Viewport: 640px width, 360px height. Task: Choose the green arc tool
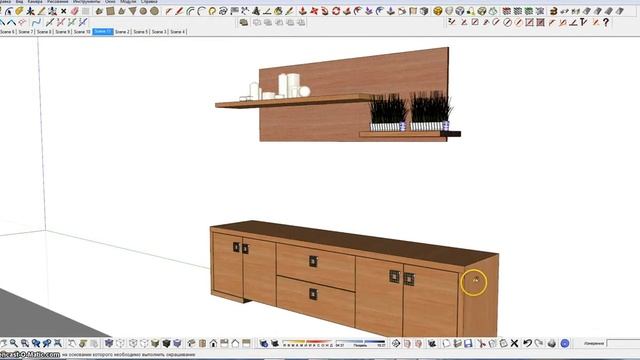click(x=190, y=11)
